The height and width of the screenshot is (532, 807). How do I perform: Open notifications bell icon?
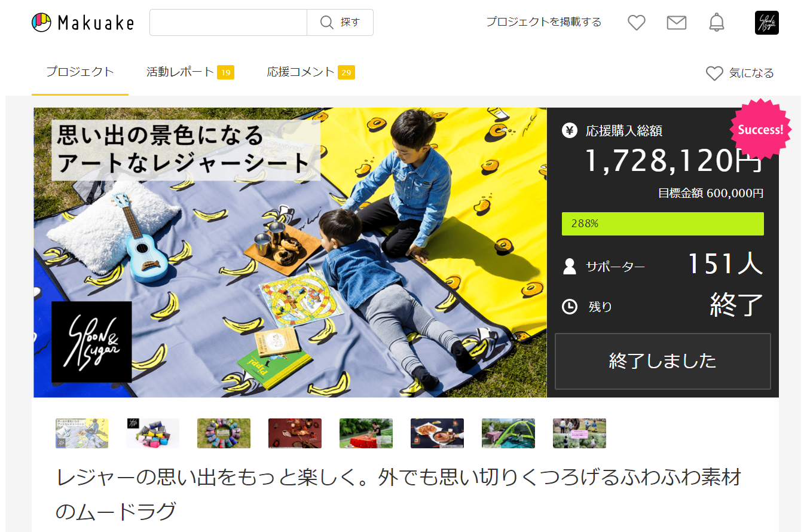pyautogui.click(x=716, y=23)
